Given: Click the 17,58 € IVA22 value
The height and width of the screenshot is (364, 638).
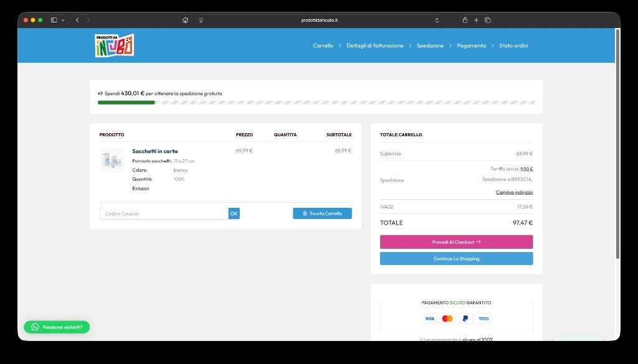Looking at the screenshot, I should click(525, 207).
